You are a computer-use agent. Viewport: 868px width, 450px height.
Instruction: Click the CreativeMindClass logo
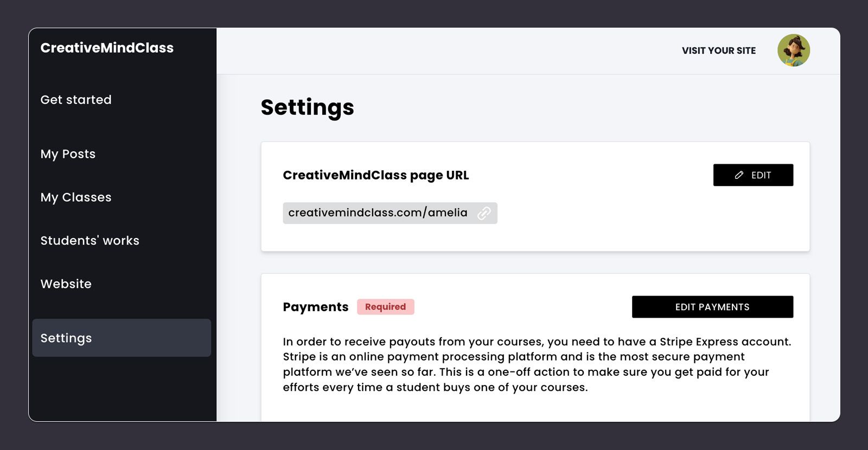pos(107,48)
